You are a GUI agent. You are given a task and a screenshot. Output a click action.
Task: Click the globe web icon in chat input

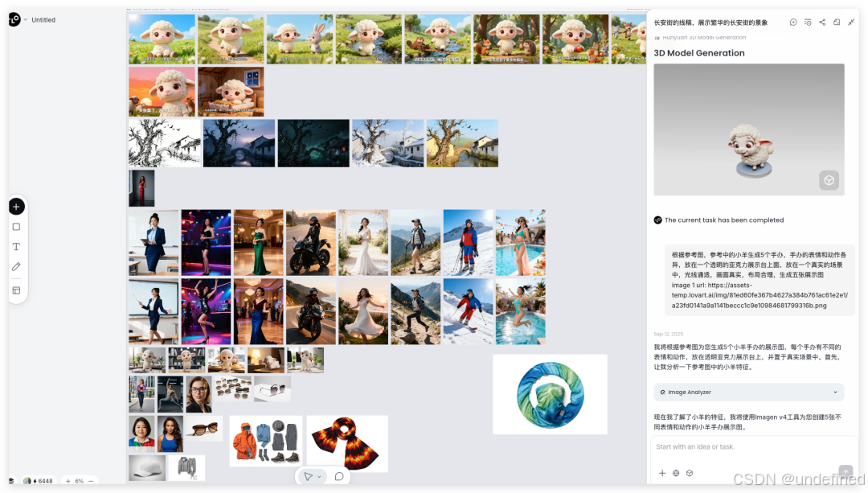[676, 473]
